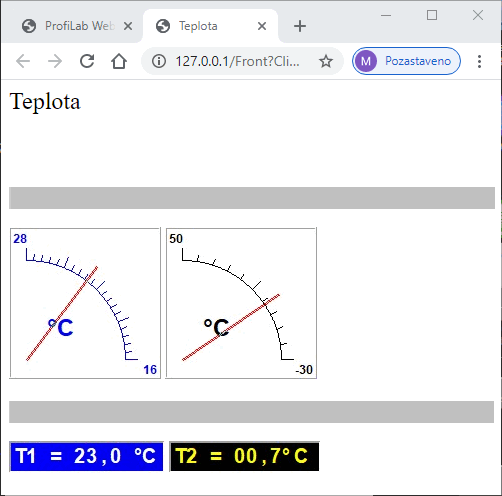Open a new browser tab
The width and height of the screenshot is (502, 496).
(300, 26)
